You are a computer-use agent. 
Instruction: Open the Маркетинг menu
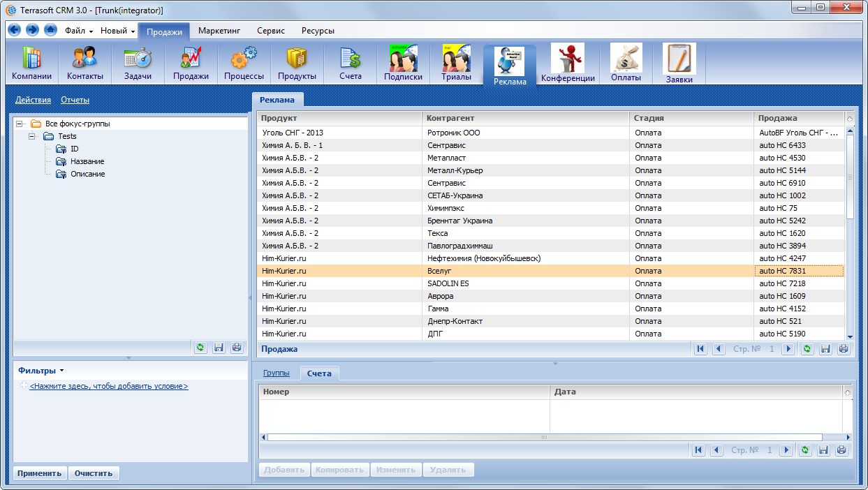219,31
